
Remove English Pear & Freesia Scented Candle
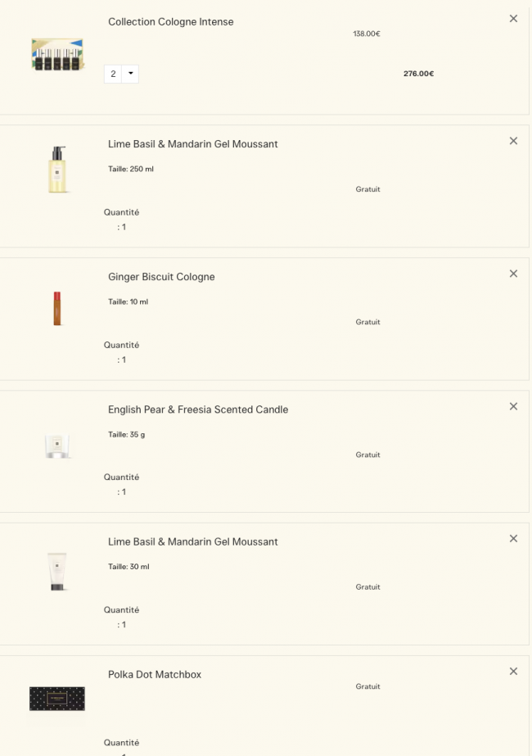click(x=513, y=406)
